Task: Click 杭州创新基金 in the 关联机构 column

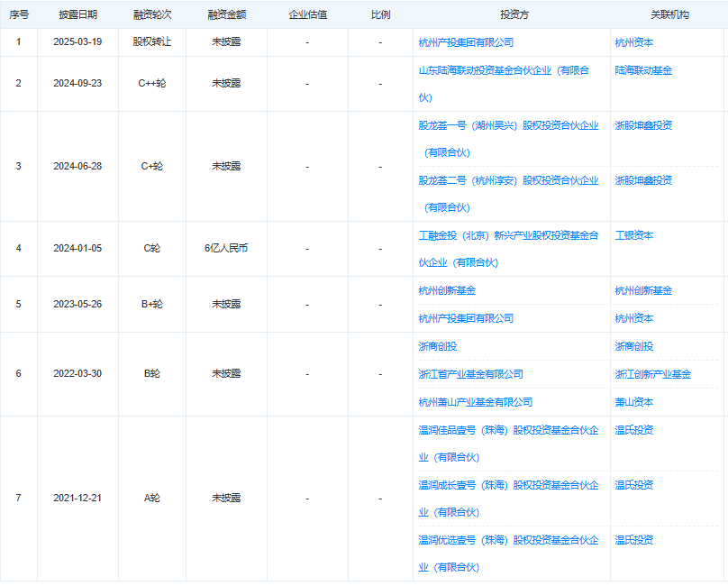Action: (643, 291)
